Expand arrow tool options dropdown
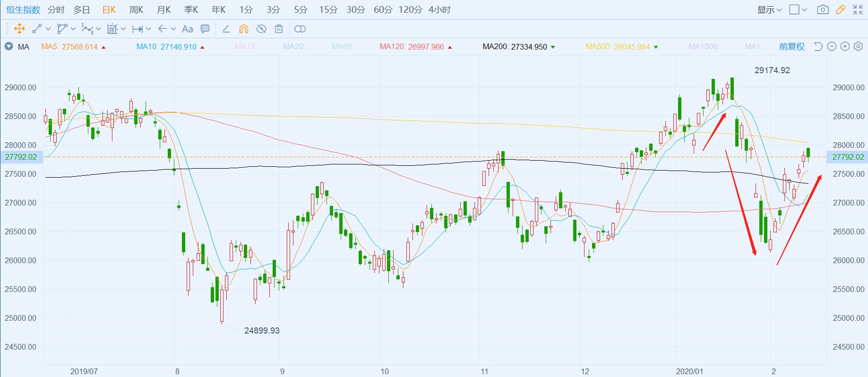This screenshot has width=868, height=377. click(x=173, y=29)
